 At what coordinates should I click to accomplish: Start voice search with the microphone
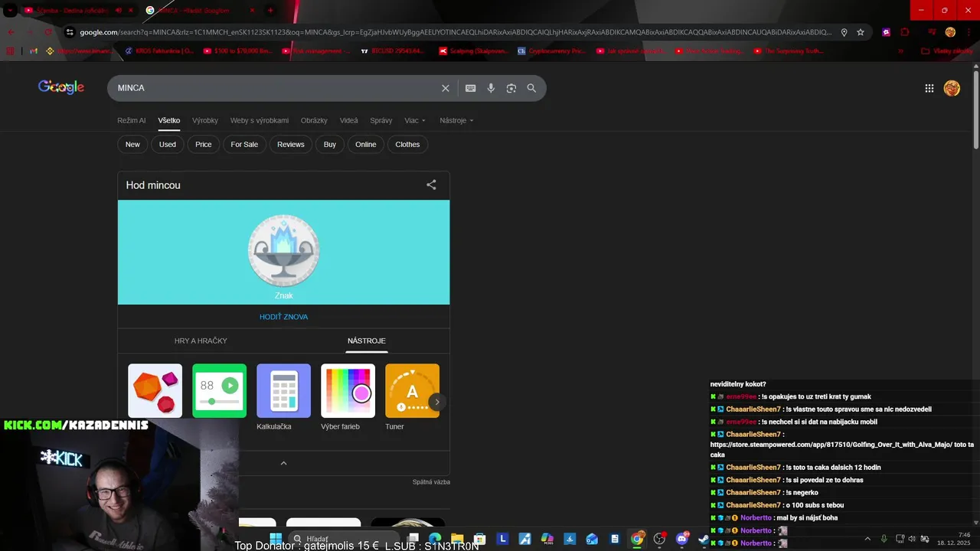coord(491,88)
